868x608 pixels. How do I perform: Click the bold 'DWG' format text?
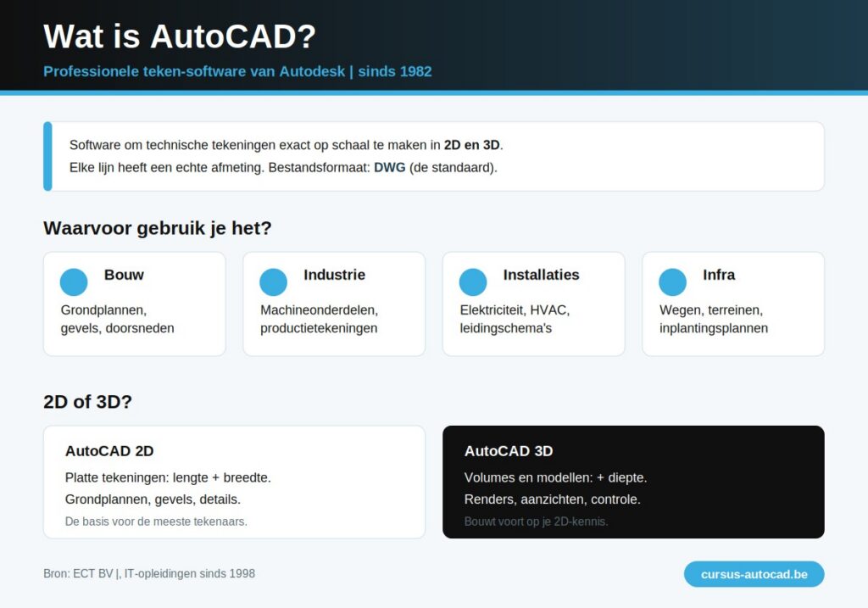click(390, 167)
